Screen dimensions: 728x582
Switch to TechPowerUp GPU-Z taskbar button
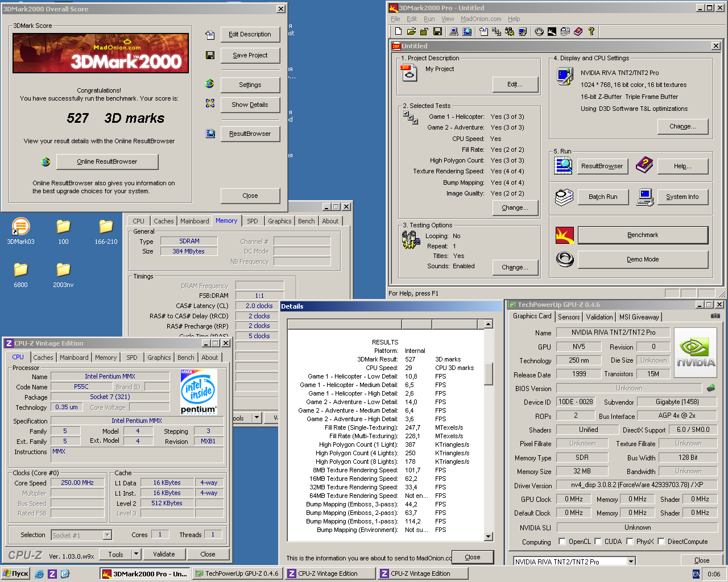[237, 574]
